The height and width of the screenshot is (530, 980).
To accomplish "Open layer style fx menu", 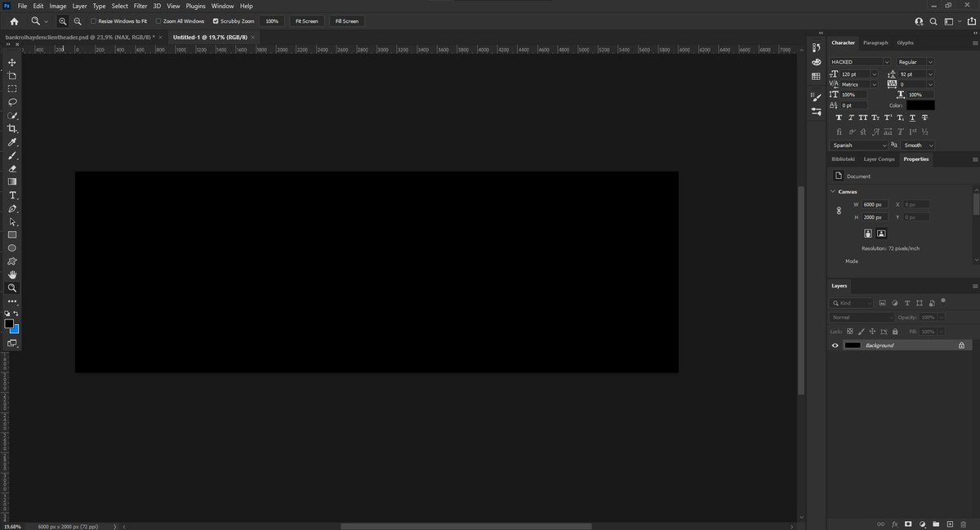I will [894, 523].
